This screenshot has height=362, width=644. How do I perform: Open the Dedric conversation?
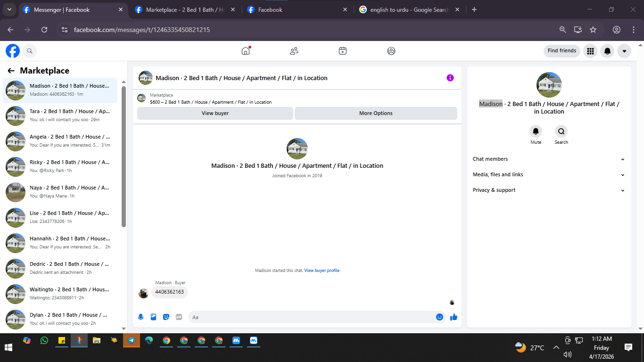[60, 268]
